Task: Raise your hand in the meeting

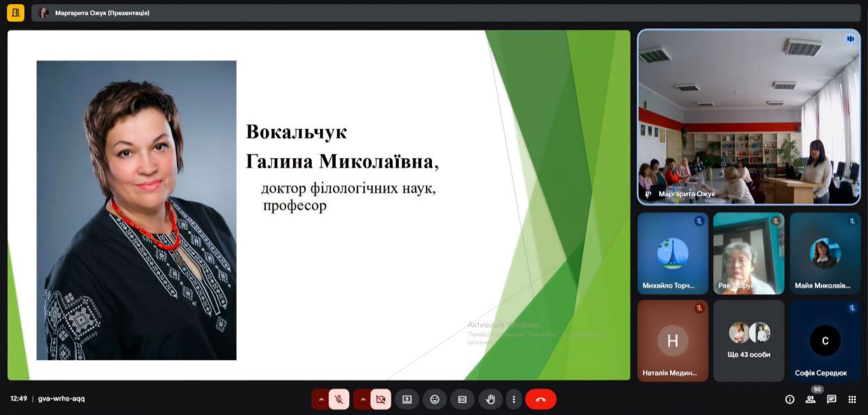Action: [x=490, y=399]
